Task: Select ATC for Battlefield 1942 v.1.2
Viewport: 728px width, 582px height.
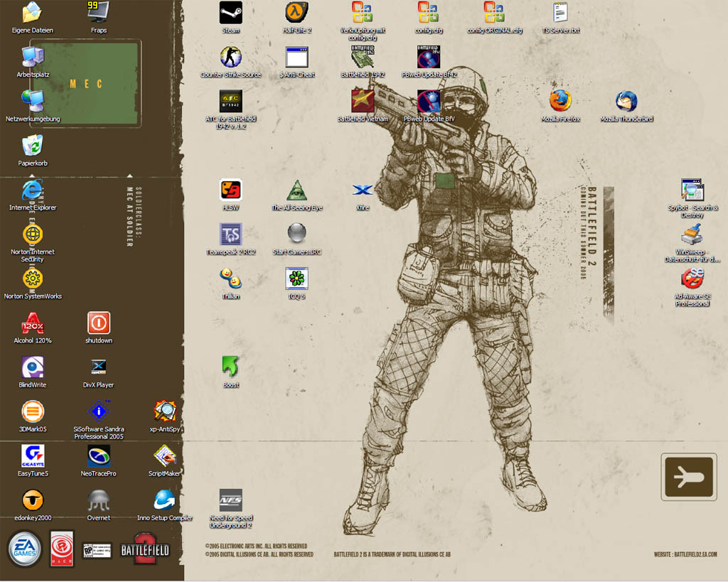Action: (x=231, y=101)
